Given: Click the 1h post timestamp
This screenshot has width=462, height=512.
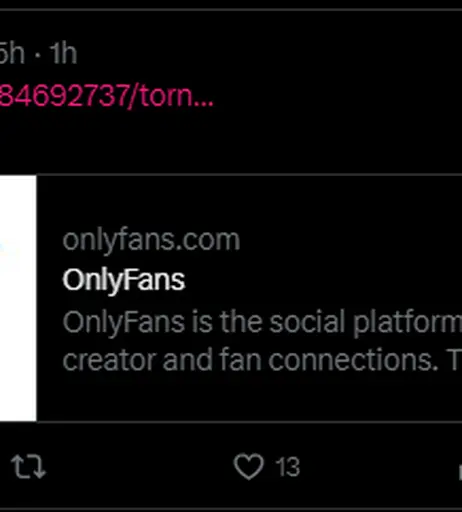Looking at the screenshot, I should pos(63,53).
